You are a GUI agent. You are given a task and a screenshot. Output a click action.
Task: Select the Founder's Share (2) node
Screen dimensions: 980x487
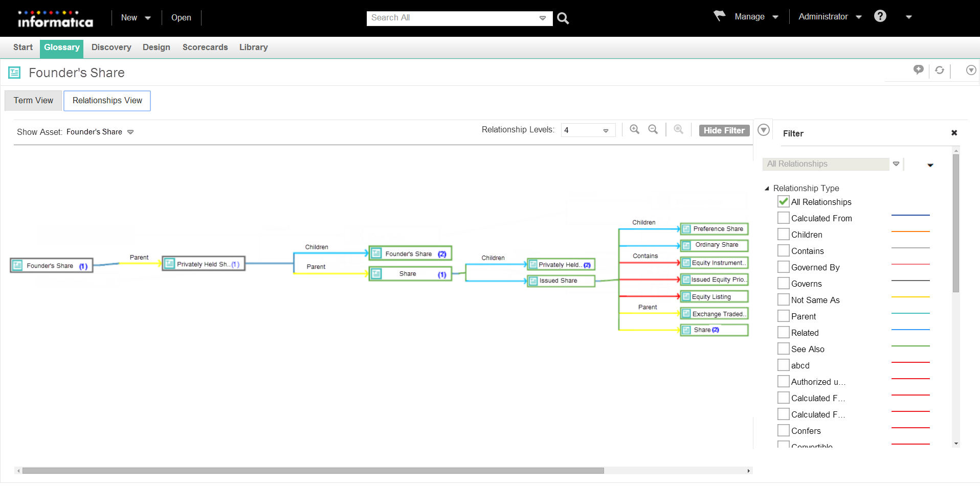410,253
